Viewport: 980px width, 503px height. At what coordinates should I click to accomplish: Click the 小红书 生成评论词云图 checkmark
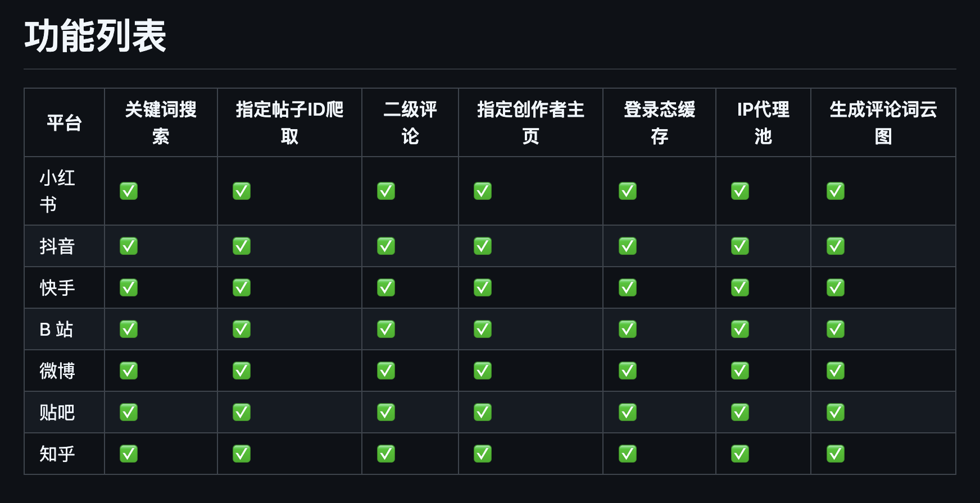(x=836, y=191)
